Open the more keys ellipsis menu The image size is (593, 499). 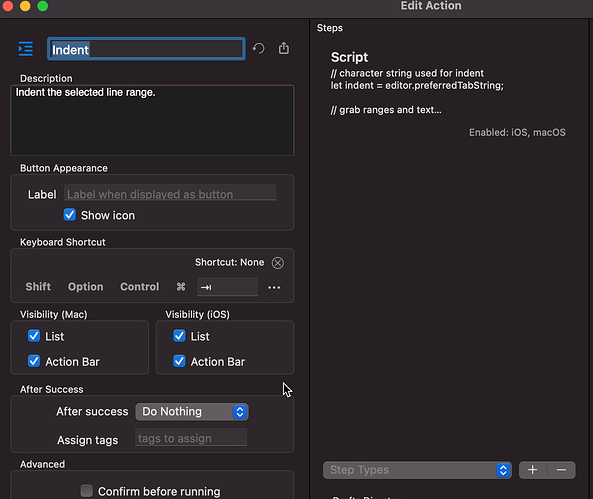(274, 288)
